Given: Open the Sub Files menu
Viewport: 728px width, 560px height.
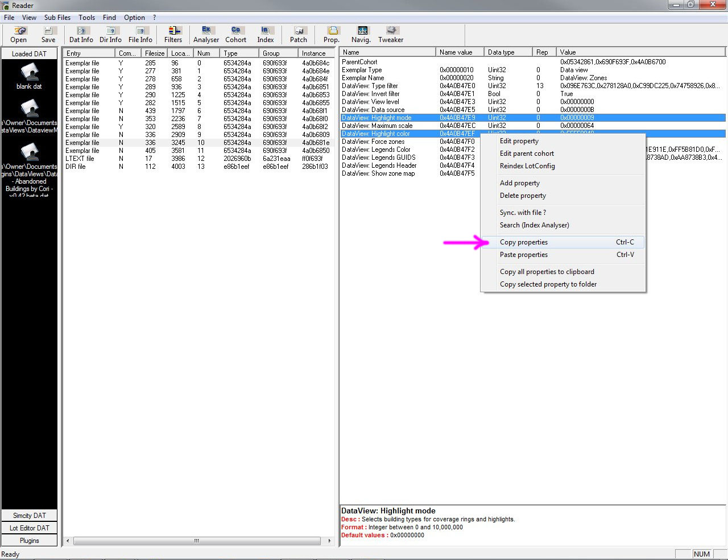Looking at the screenshot, I should point(57,18).
